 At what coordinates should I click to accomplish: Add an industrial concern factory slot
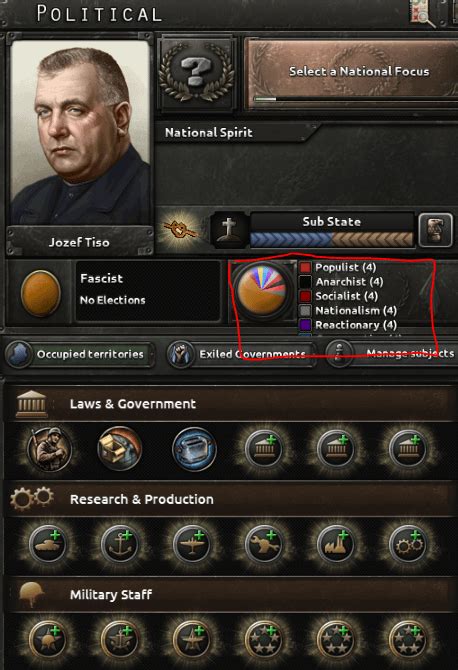click(337, 545)
